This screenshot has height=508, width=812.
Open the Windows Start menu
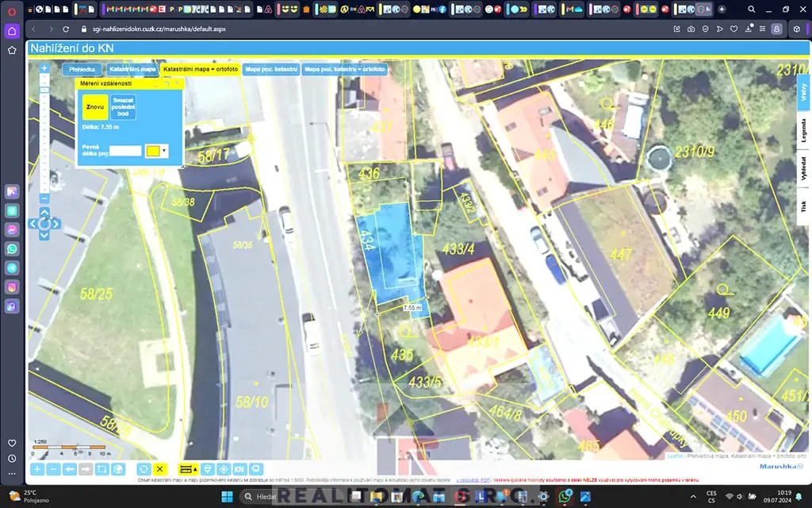pos(226,497)
